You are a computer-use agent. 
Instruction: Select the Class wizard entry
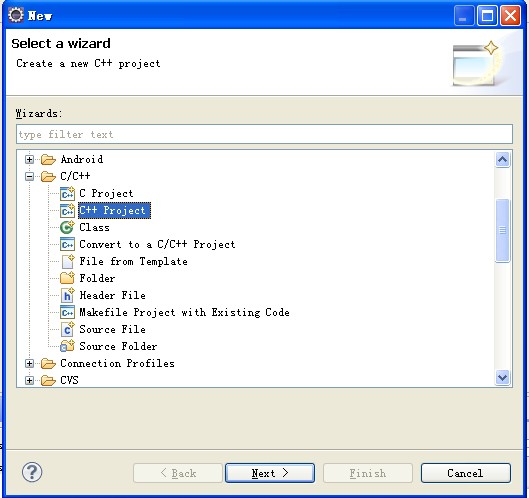(94, 227)
